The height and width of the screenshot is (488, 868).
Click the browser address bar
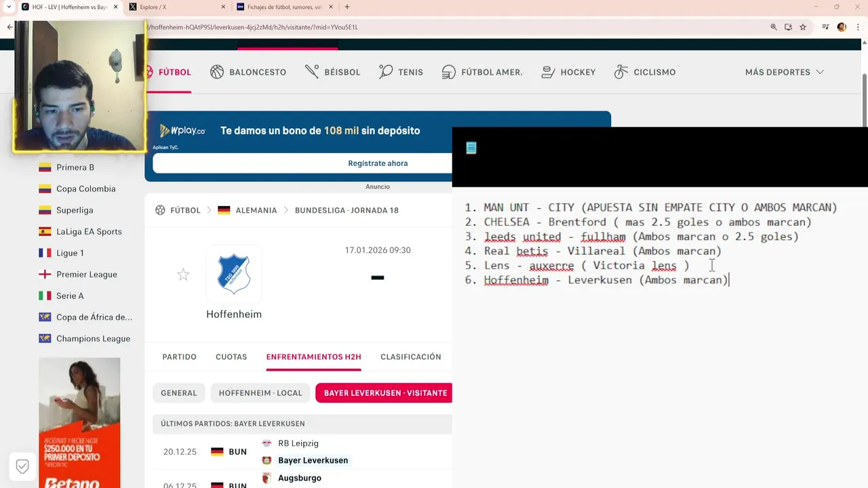[454, 27]
